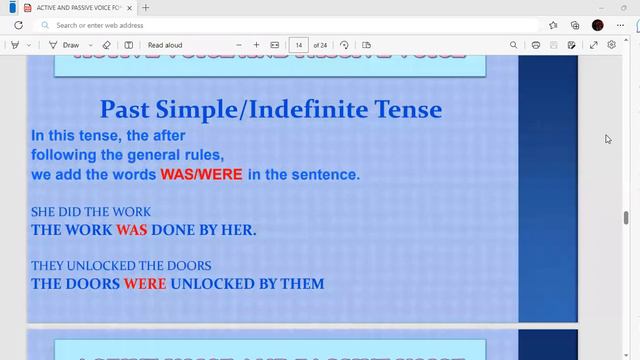The image size is (640, 360).
Task: Open the Collections icon
Action: point(575,25)
